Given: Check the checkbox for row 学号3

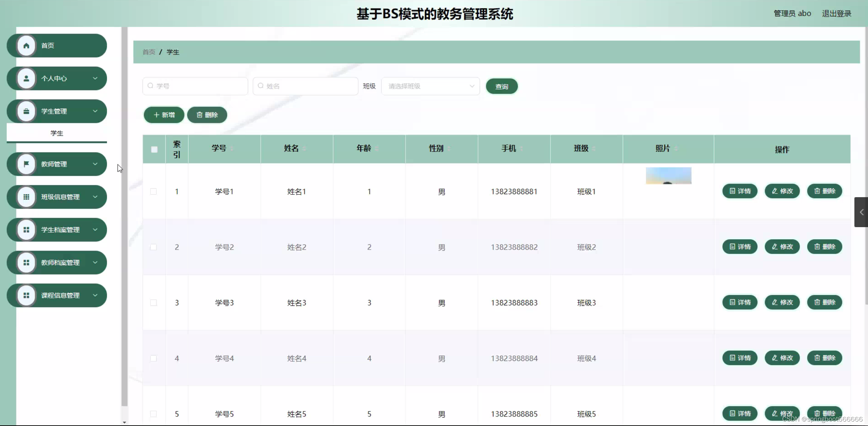Looking at the screenshot, I should pos(153,303).
